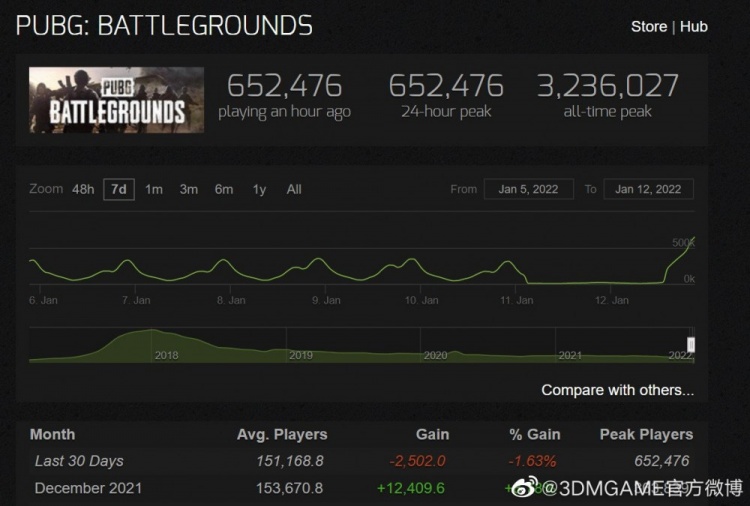Click the % Gain column header
This screenshot has width=750, height=506.
point(535,434)
